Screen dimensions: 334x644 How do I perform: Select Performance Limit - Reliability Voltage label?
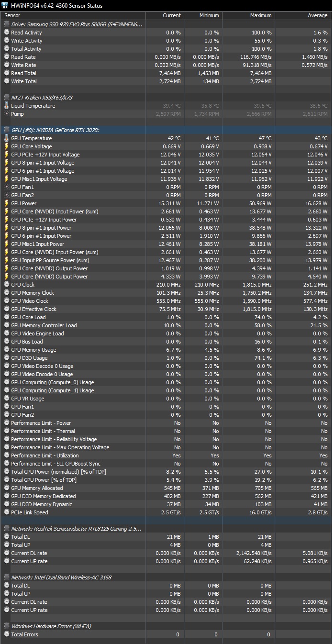click(x=54, y=439)
